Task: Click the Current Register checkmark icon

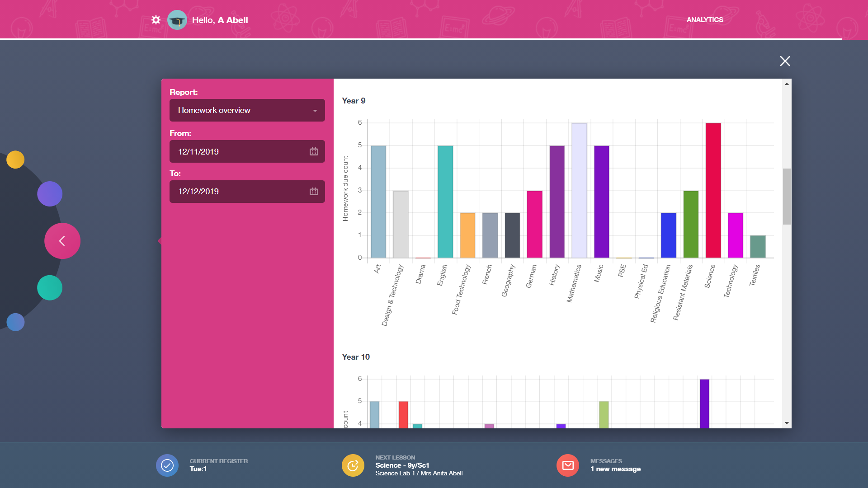Action: (167, 465)
